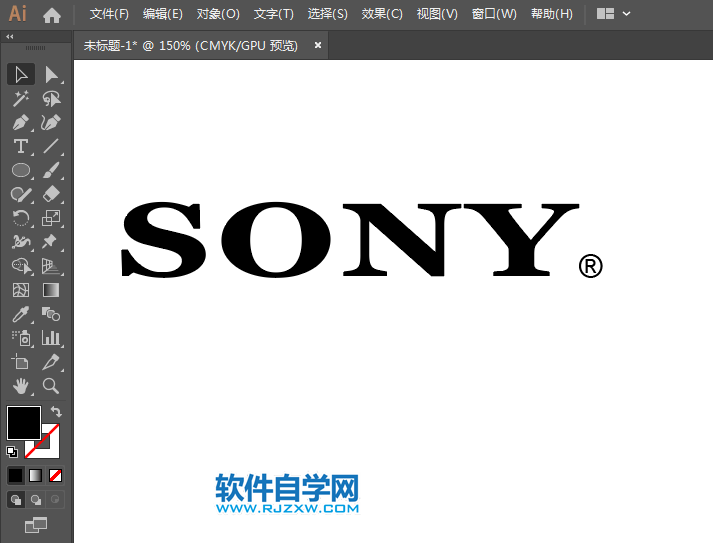713x543 pixels.
Task: Set fill to None button
Action: point(55,476)
